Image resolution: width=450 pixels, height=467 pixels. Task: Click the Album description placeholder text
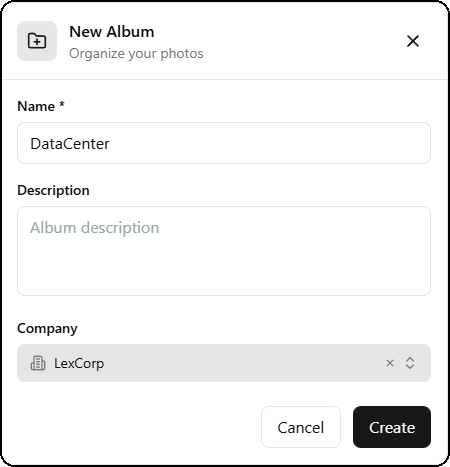[95, 228]
